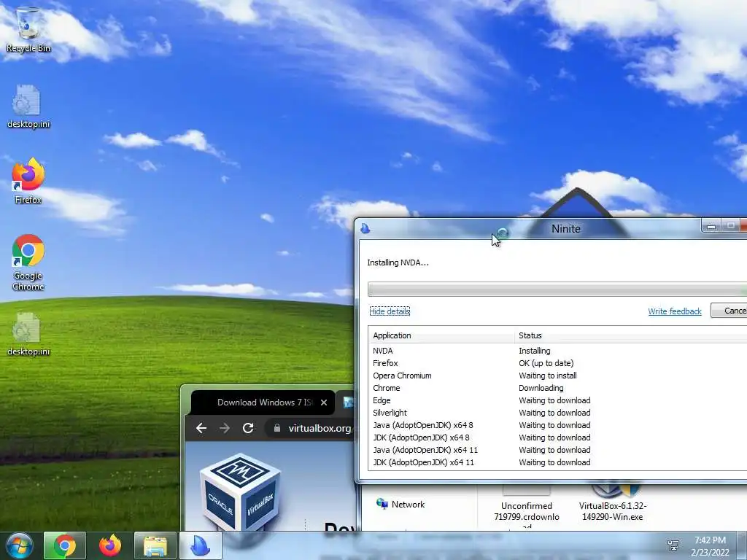
Task: Launch the Google Chrome desktop shortcut
Action: point(28,262)
